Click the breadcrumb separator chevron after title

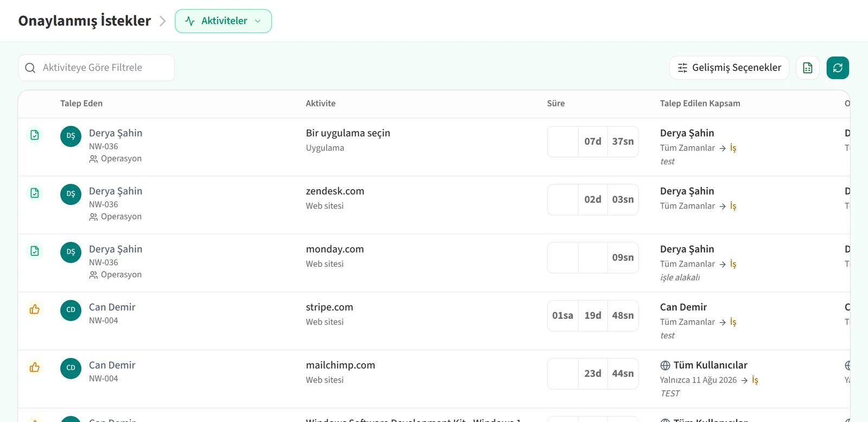click(x=163, y=21)
